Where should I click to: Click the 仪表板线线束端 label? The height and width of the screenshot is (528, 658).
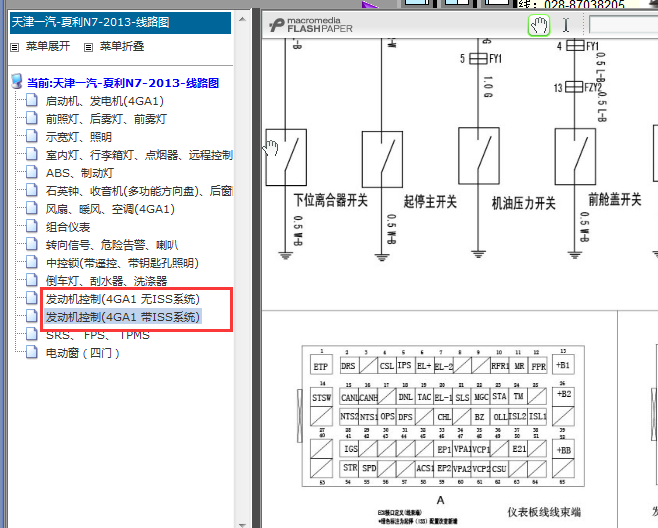click(x=544, y=512)
